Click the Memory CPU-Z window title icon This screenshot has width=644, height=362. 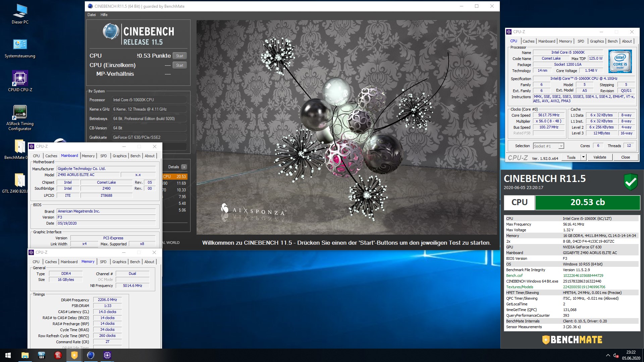click(31, 252)
